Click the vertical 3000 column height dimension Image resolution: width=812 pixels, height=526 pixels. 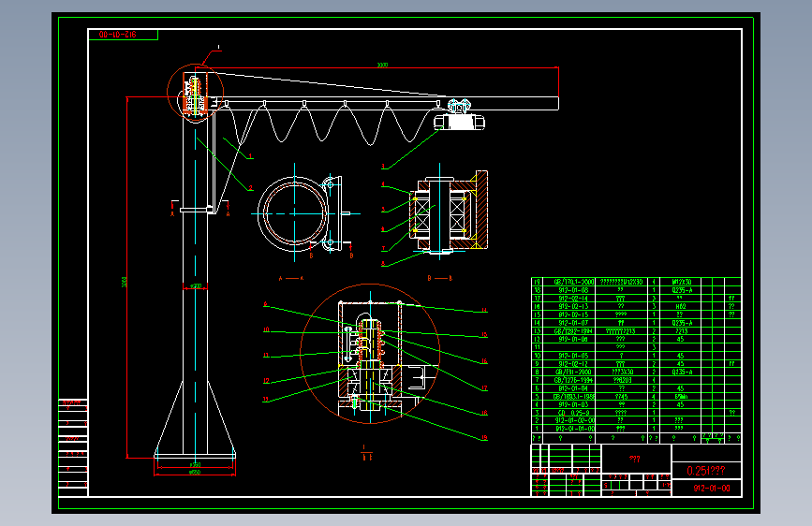(x=125, y=282)
